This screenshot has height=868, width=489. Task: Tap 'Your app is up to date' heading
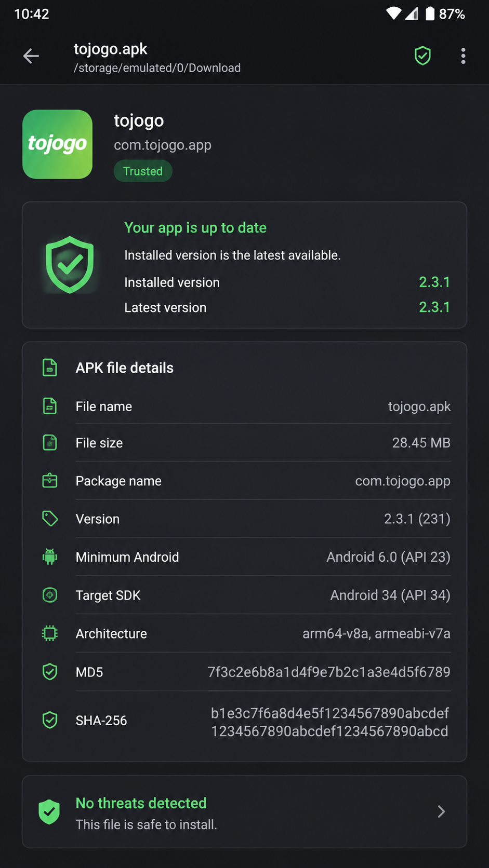pos(195,227)
